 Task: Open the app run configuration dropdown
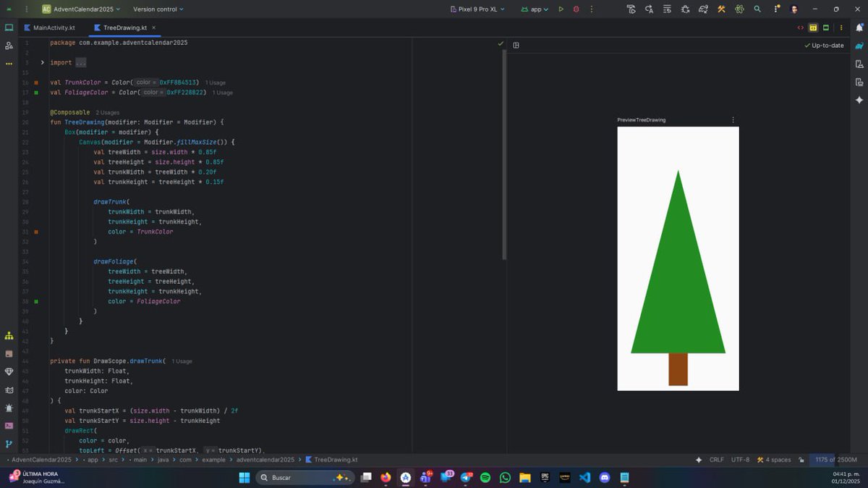[x=535, y=9]
